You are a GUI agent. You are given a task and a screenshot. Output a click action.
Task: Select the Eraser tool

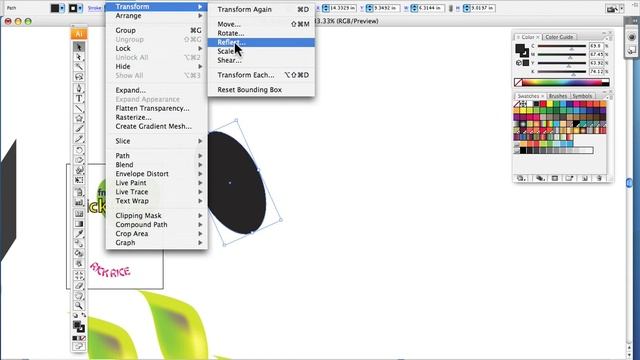point(79,286)
